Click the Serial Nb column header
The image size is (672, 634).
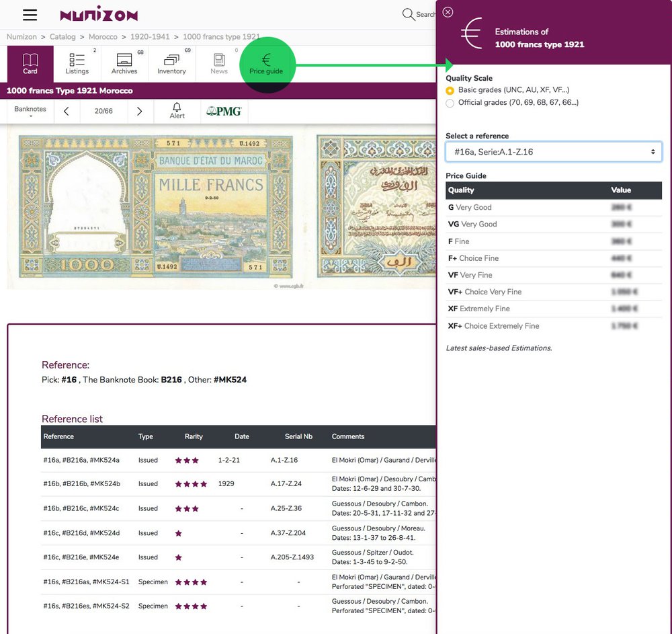click(x=299, y=436)
